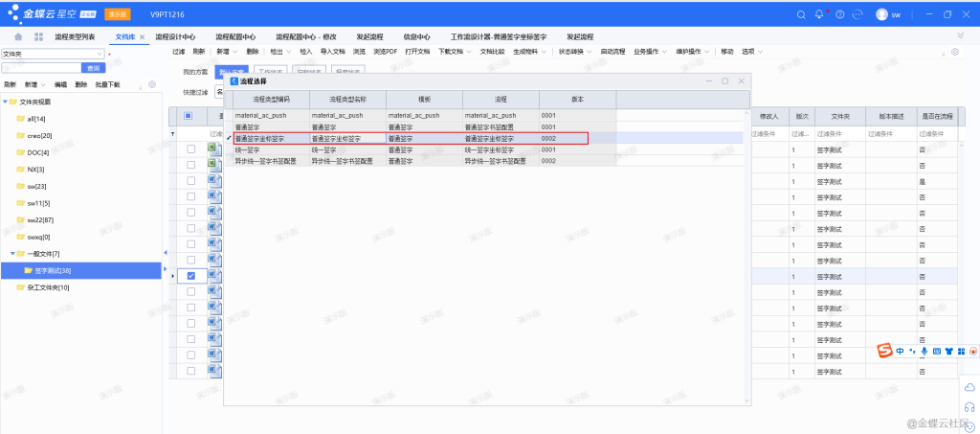
Task: Toggle the select-all header checkbox
Action: [189, 116]
